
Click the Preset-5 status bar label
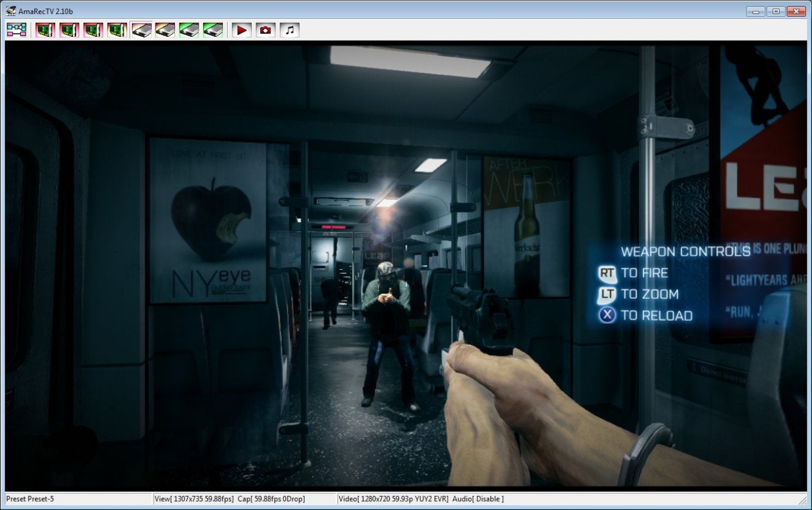pos(30,499)
